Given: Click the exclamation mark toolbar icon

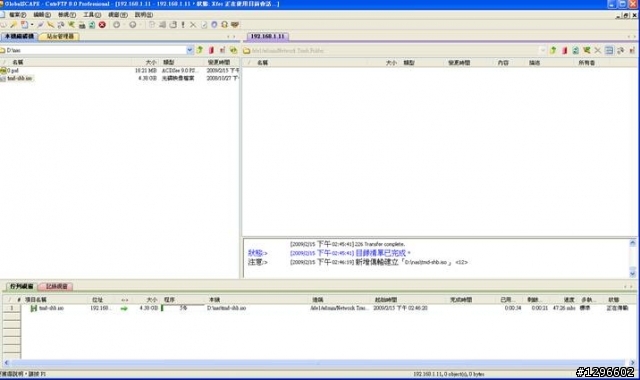Looking at the screenshot, I should 183,25.
